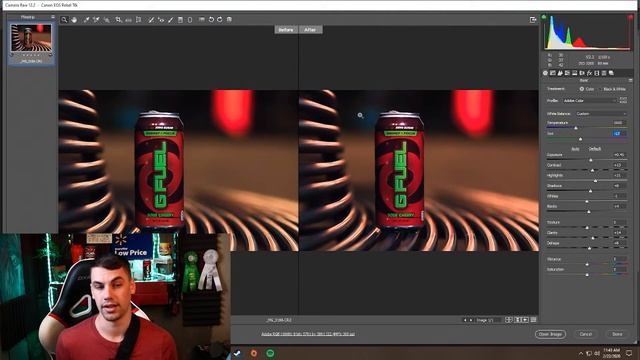Screen dimensions: 640x360
Task: Click the highlighted Tint value field
Action: tap(619, 133)
